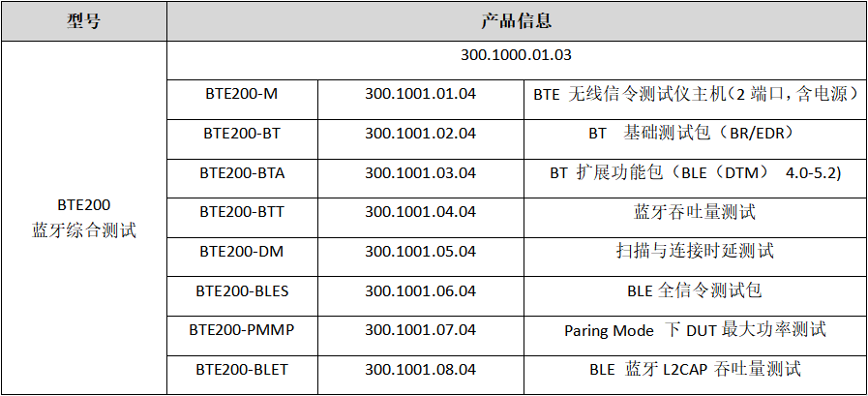Click code 300.1001.01.04
The image size is (868, 396).
point(420,94)
